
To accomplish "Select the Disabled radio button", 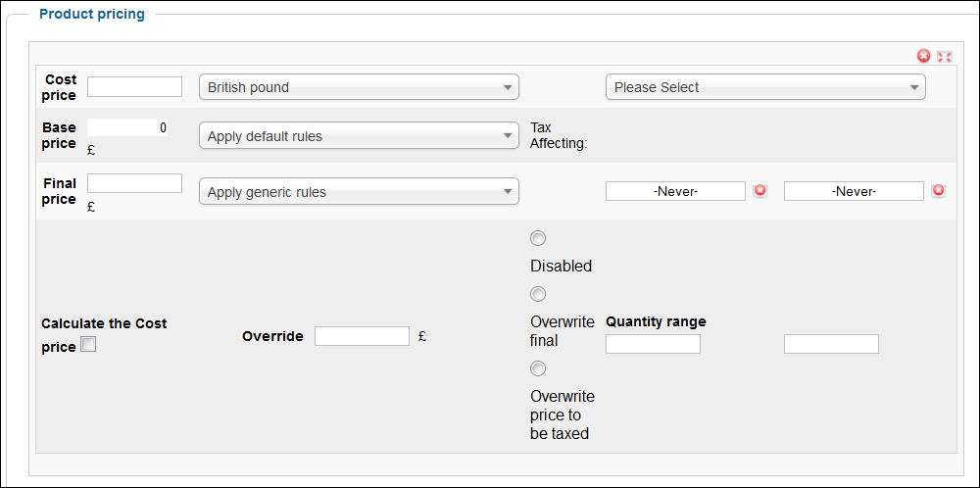I will (537, 238).
